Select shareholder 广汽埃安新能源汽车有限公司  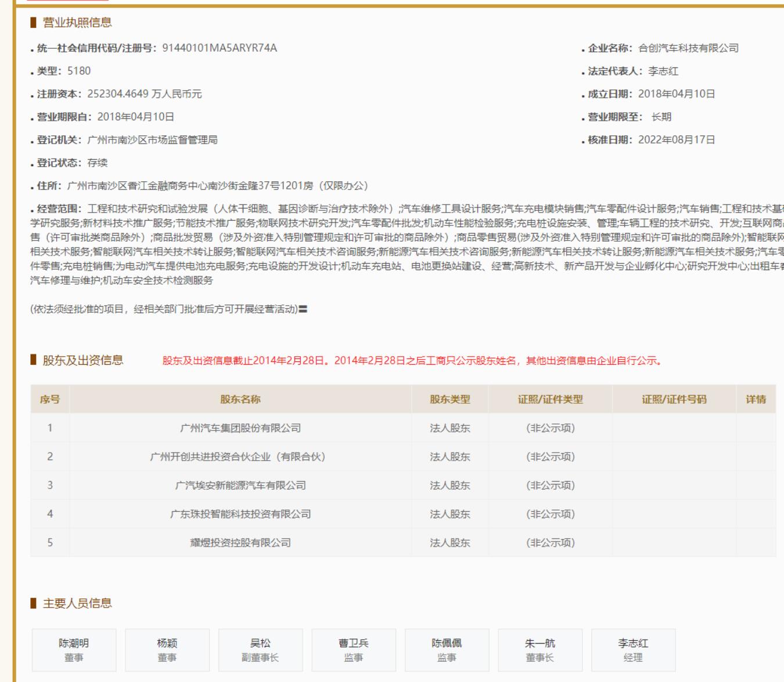click(240, 486)
